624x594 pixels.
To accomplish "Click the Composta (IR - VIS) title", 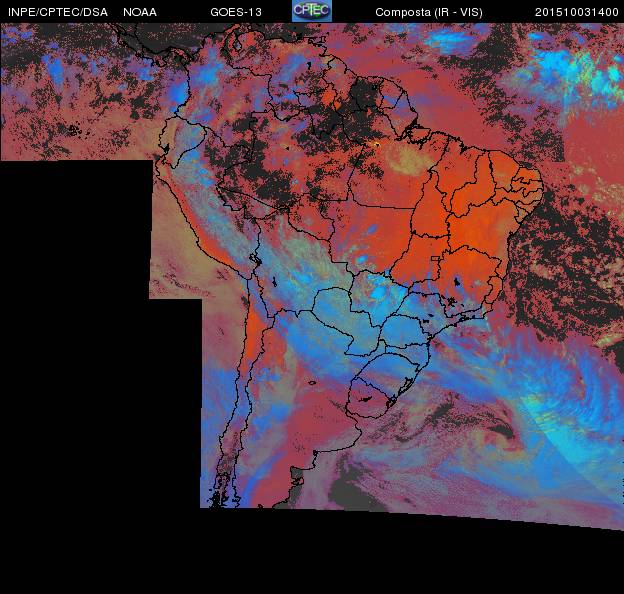I will tap(429, 12).
